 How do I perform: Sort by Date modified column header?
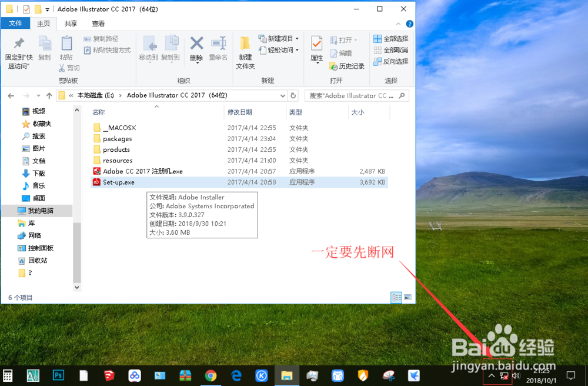(240, 112)
